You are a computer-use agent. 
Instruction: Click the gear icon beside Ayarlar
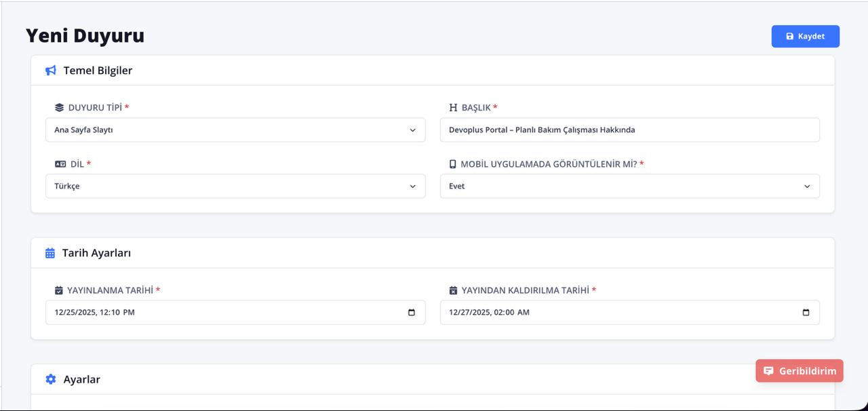pyautogui.click(x=51, y=379)
